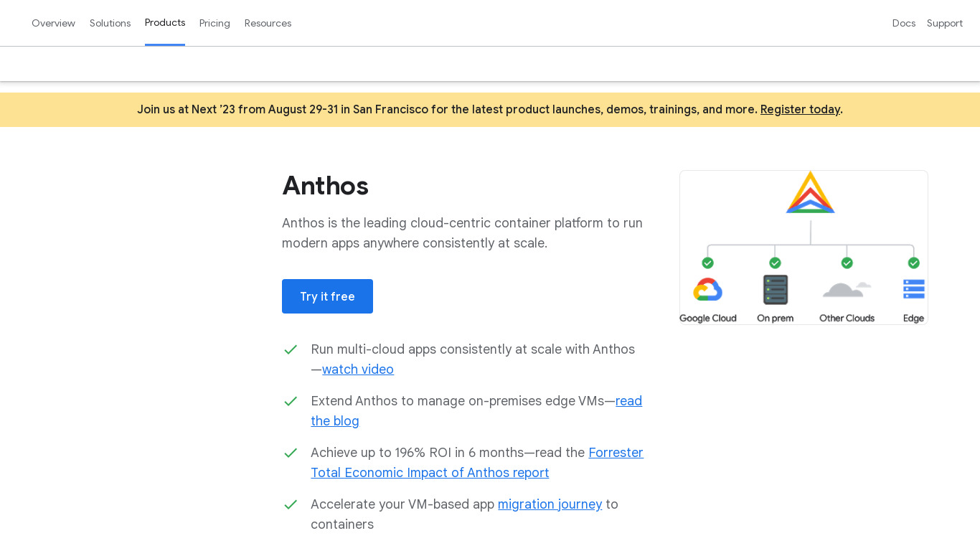Screen dimensions: 980x551
Task: Open the Resources menu
Action: click(x=268, y=23)
